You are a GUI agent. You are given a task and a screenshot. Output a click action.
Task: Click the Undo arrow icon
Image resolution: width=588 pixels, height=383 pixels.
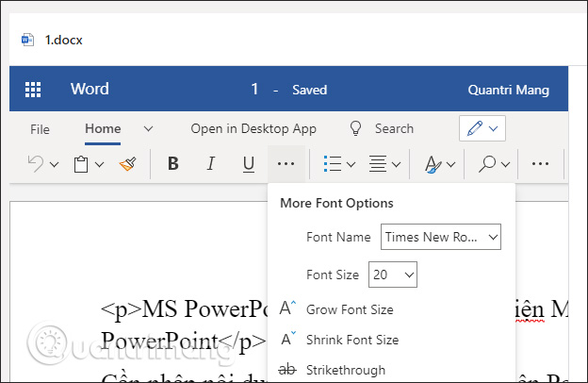pos(36,164)
